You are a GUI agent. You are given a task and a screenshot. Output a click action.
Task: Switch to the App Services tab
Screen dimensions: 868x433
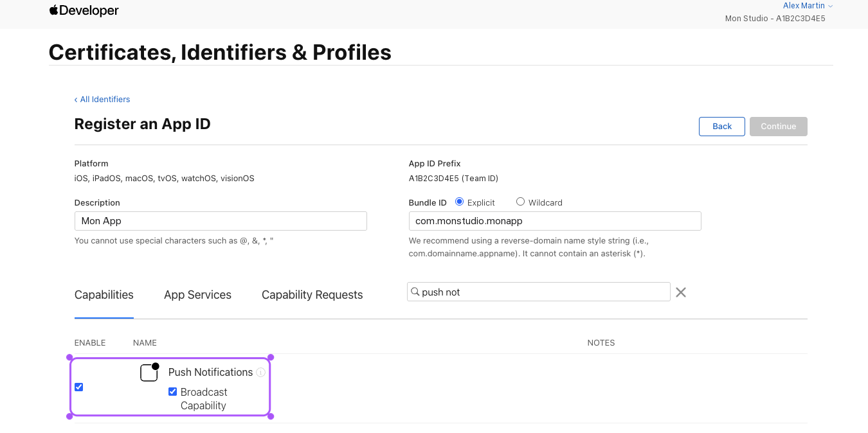(197, 295)
